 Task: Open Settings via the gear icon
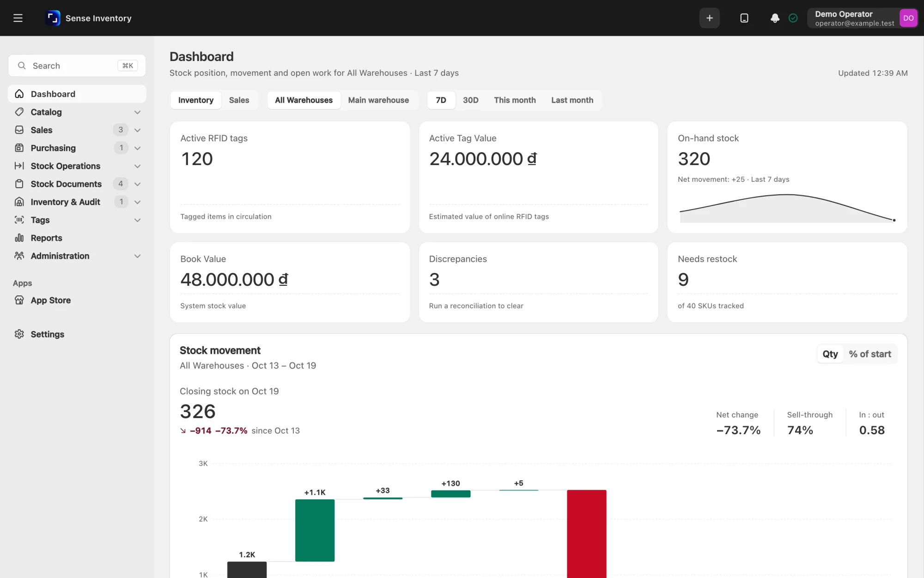tap(19, 334)
